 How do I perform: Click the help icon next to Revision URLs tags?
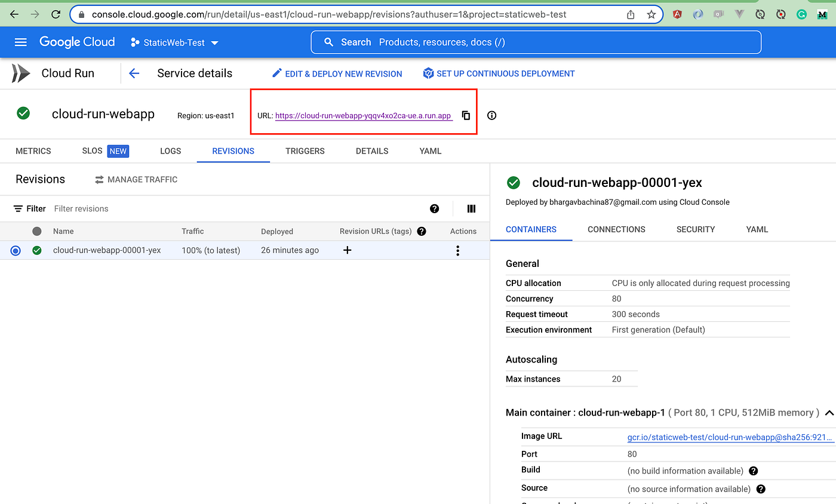[422, 231]
